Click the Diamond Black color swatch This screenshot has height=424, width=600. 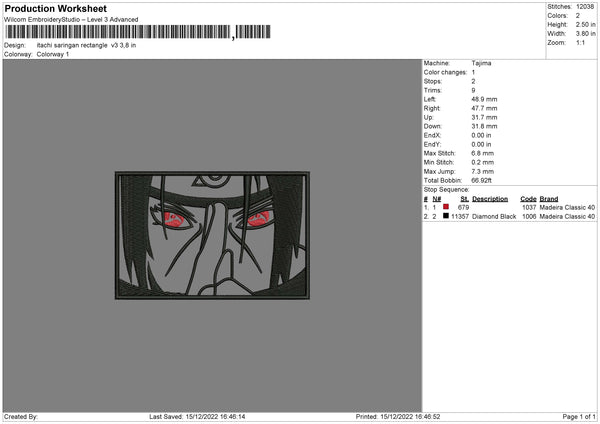pos(446,216)
